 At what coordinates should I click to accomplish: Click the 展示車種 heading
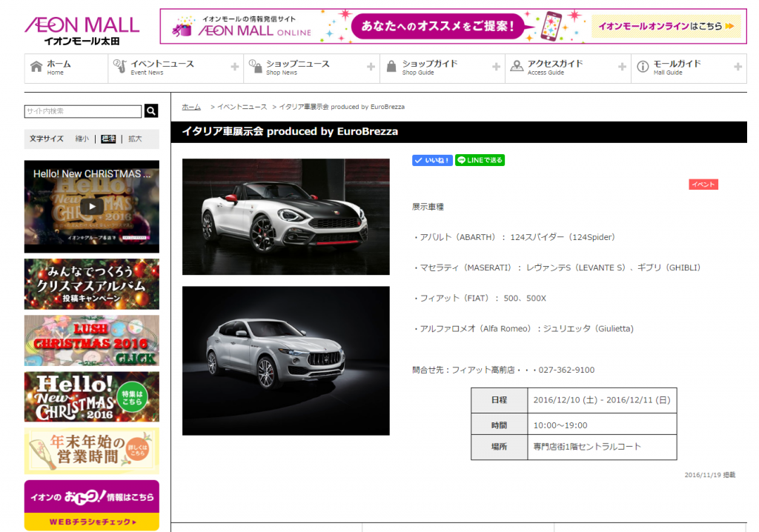point(428,207)
